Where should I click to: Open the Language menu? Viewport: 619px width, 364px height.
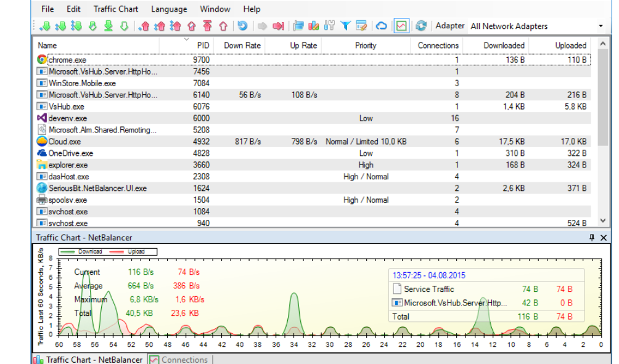[169, 9]
